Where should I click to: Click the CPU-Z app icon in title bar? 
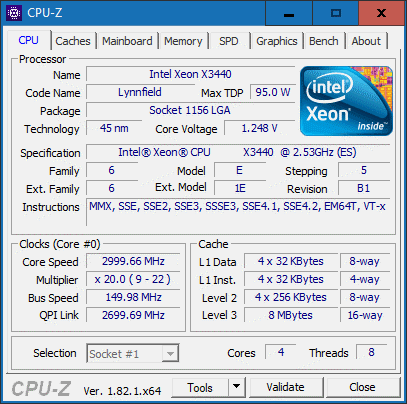point(14,13)
